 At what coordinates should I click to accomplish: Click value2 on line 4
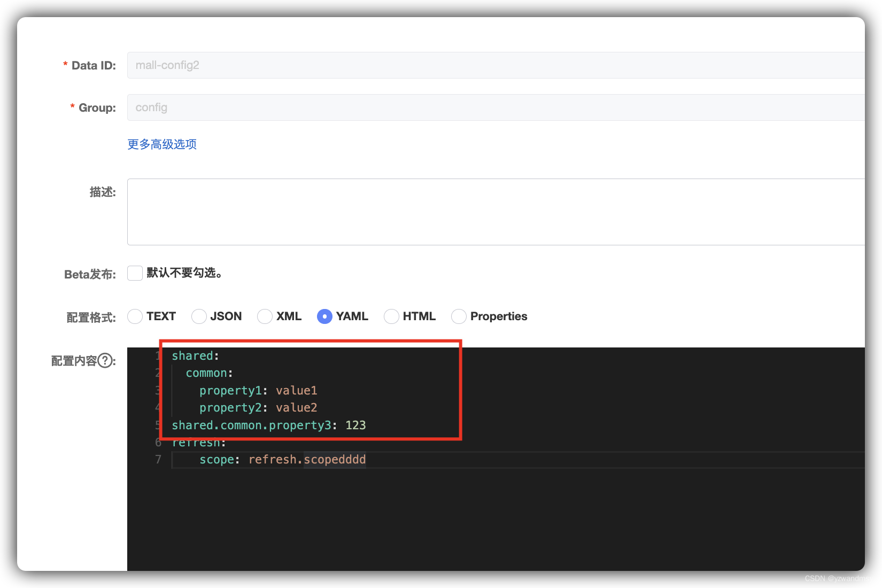(x=297, y=407)
